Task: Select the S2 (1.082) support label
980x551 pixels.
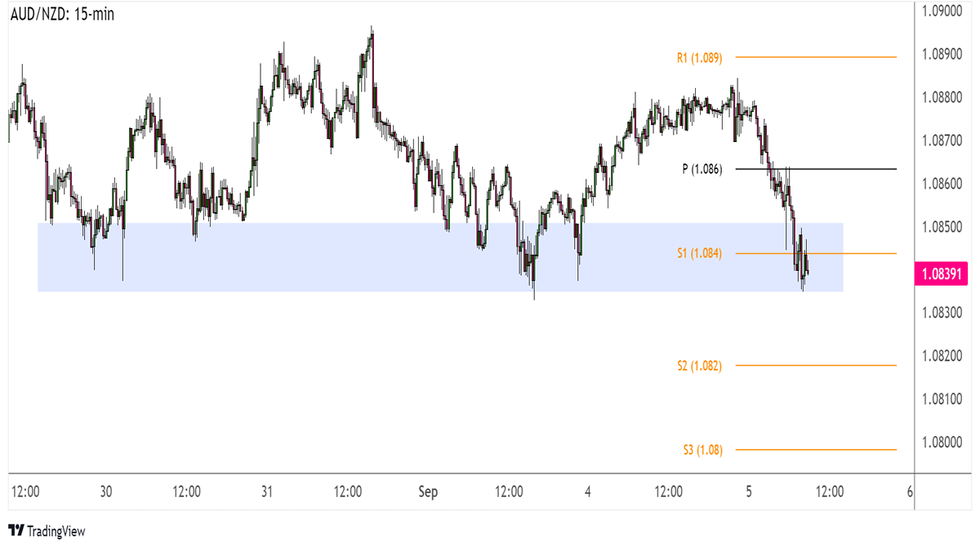Action: tap(698, 366)
